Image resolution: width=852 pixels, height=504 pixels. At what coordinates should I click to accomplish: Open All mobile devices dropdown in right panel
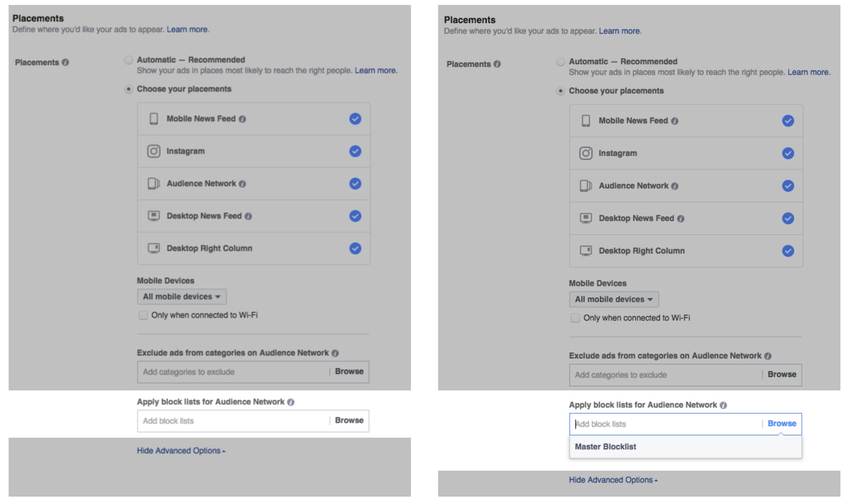(x=614, y=299)
